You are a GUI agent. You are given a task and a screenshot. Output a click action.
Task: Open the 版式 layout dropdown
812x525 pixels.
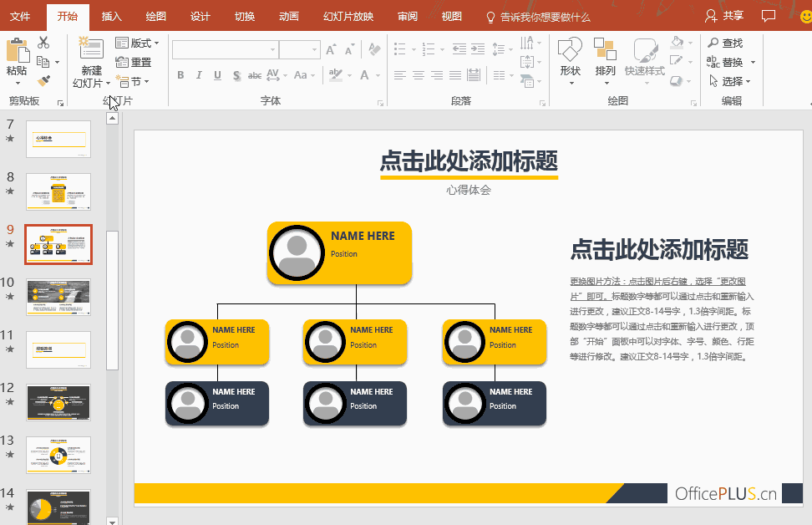point(137,43)
